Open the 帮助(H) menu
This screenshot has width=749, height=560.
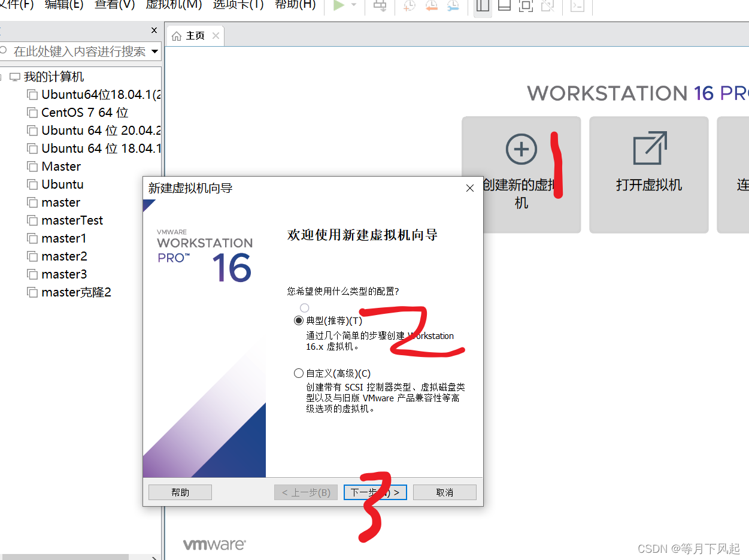295,5
